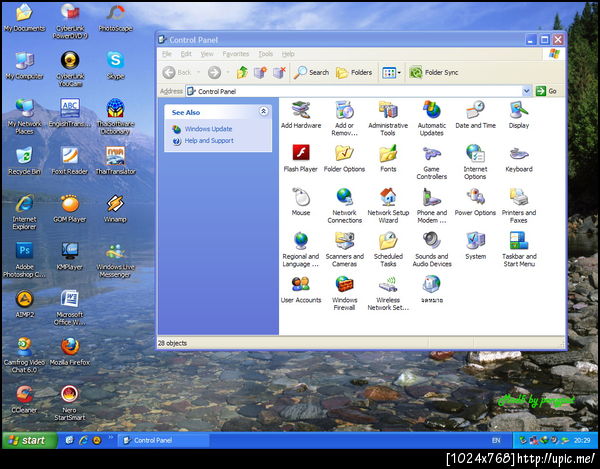Expand the Quick Launch chevron on taskbar
This screenshot has height=469, width=600.
[x=111, y=437]
